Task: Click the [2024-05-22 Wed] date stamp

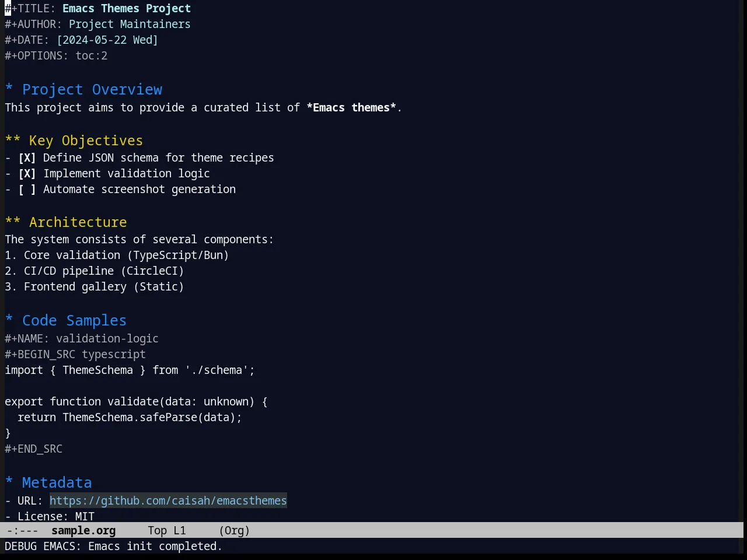Action: click(x=107, y=40)
